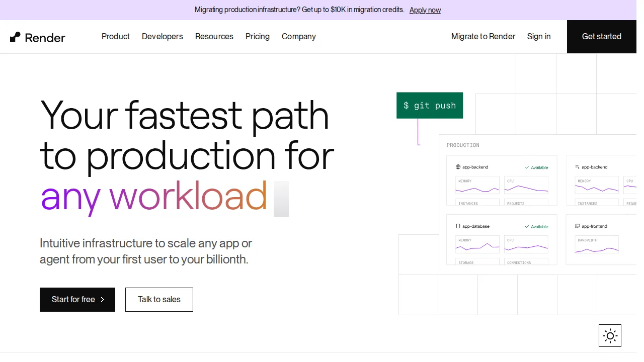Follow the Apply now banner link
Image resolution: width=644 pixels, height=362 pixels.
[425, 10]
